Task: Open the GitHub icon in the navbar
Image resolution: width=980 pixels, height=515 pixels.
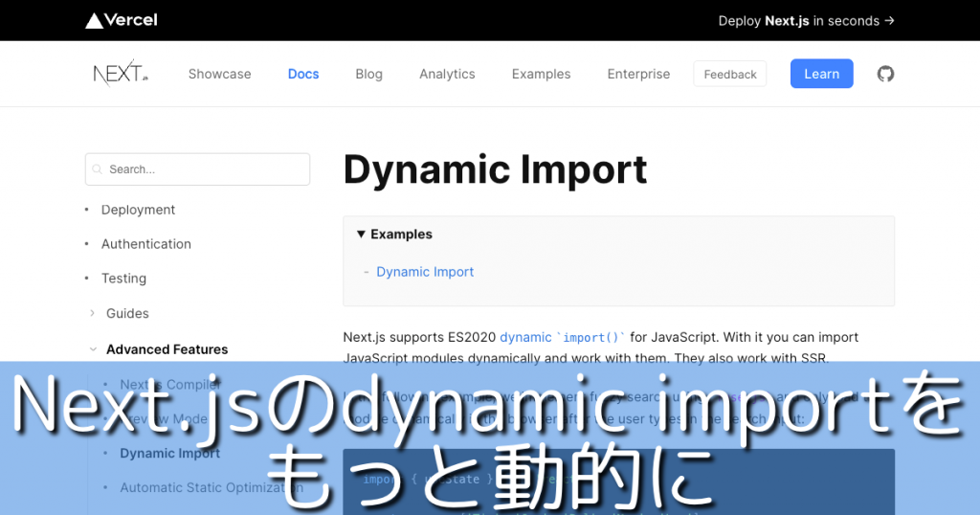Action: pyautogui.click(x=885, y=74)
